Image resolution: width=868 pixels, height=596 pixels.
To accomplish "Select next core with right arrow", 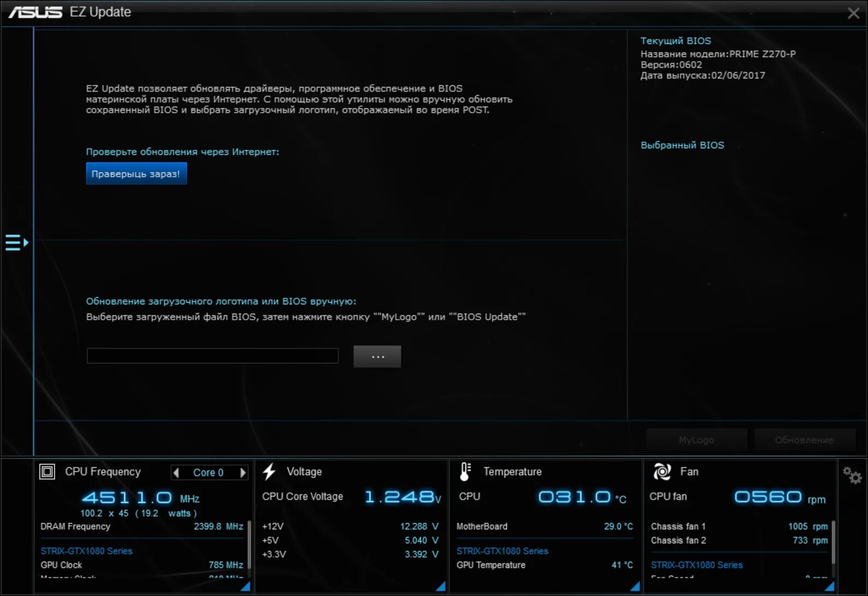I will pyautogui.click(x=243, y=472).
